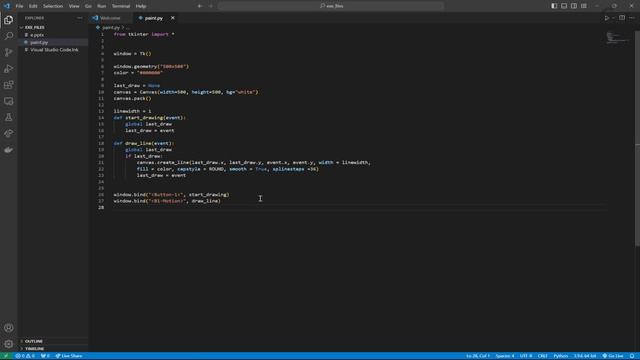Click the VS Code logo in title bar
Viewport: 640px width, 360px height.
[x=7, y=6]
